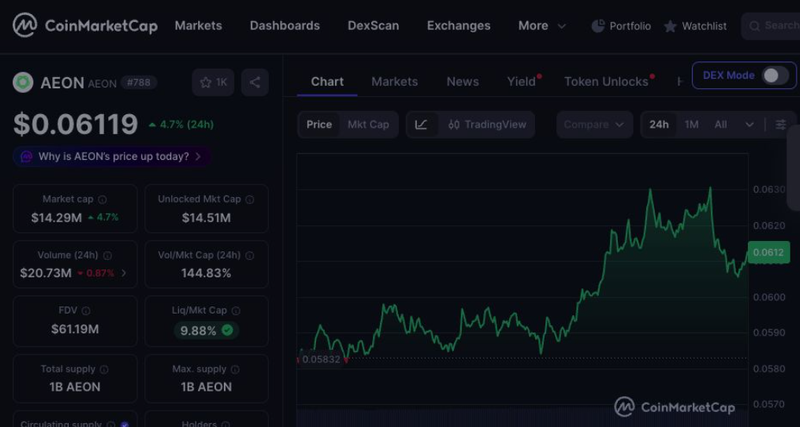
Task: Switch to the News tab
Action: [x=463, y=82]
